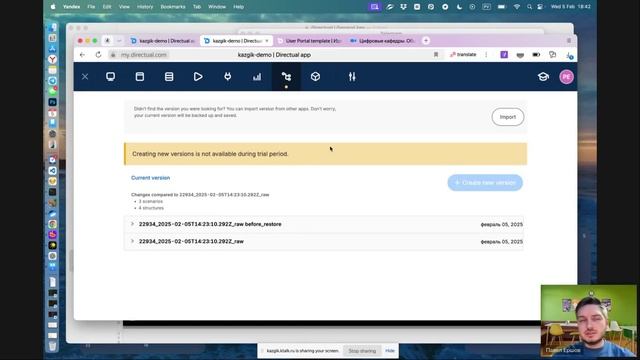Image resolution: width=640 pixels, height=360 pixels.
Task: Open the Trash in the Dock
Action: point(53,346)
